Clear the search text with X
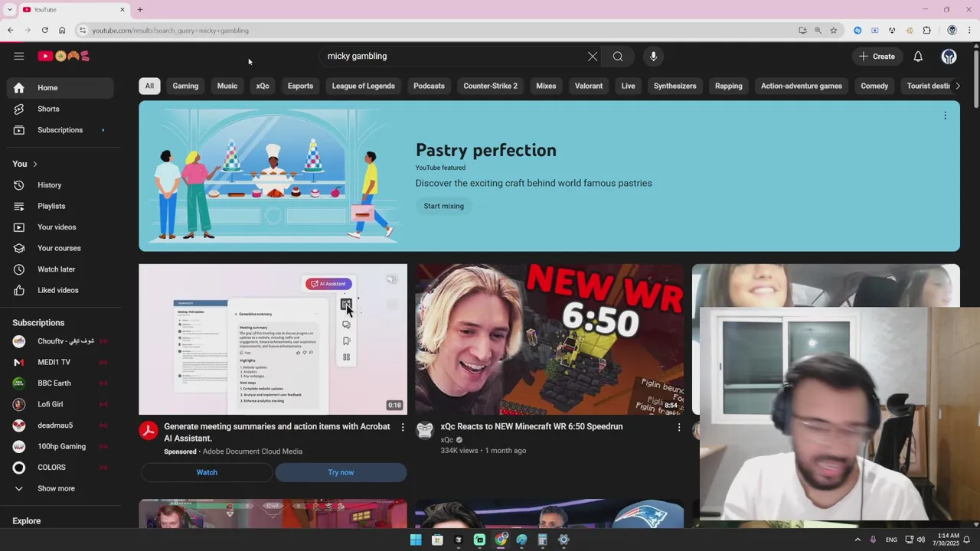Screen dimensions: 980x551 point(593,56)
